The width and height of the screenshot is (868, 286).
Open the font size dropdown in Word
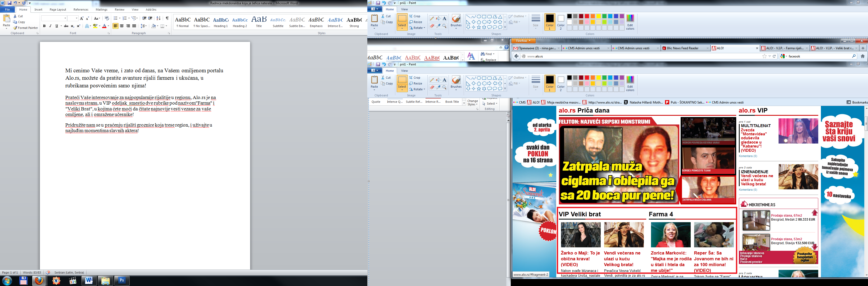coord(76,18)
